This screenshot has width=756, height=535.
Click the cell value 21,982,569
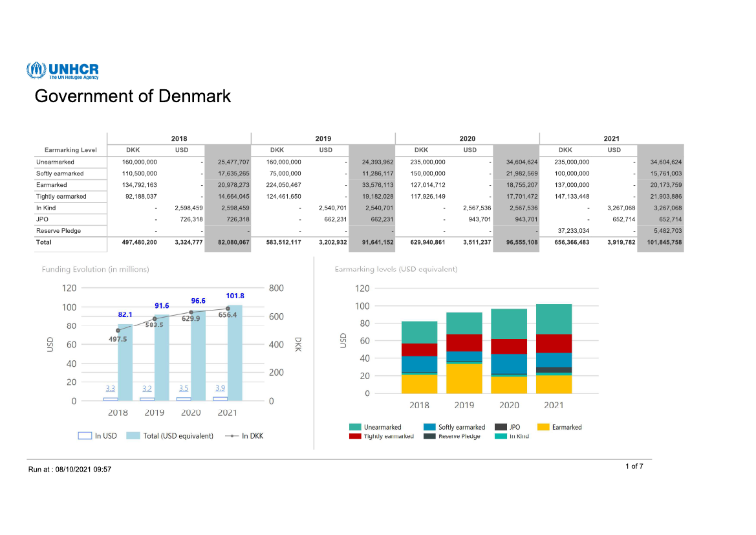click(x=522, y=173)
